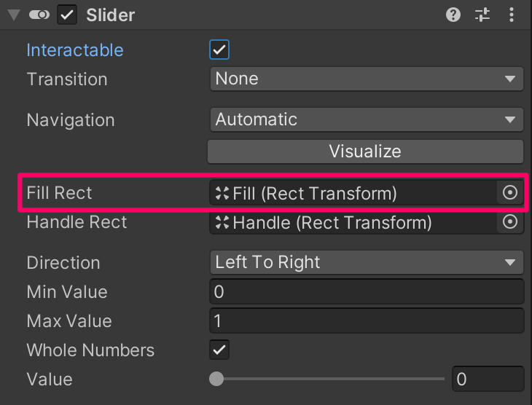
Task: Click the Min Value input field
Action: (x=367, y=291)
